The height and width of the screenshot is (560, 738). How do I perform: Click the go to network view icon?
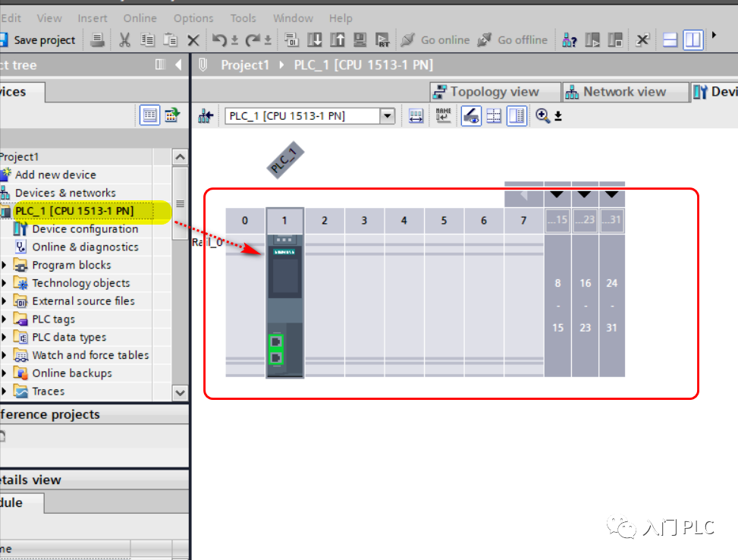tap(206, 116)
